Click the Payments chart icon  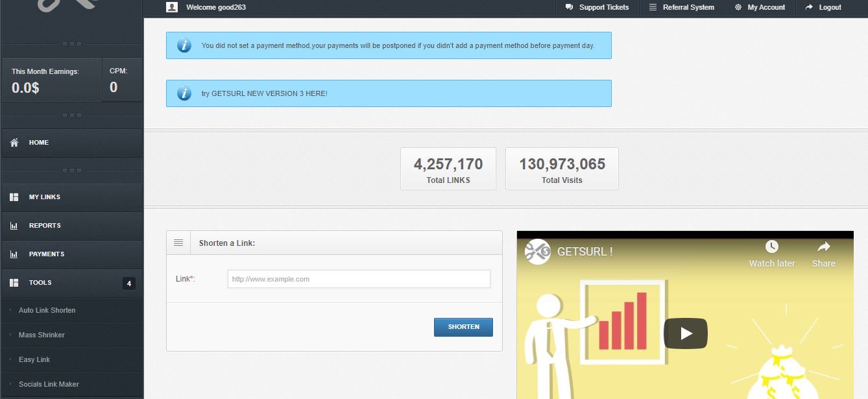pyautogui.click(x=14, y=254)
